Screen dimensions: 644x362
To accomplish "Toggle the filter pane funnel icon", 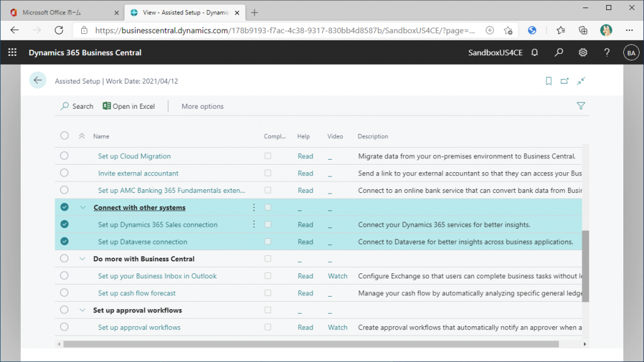I will click(580, 106).
